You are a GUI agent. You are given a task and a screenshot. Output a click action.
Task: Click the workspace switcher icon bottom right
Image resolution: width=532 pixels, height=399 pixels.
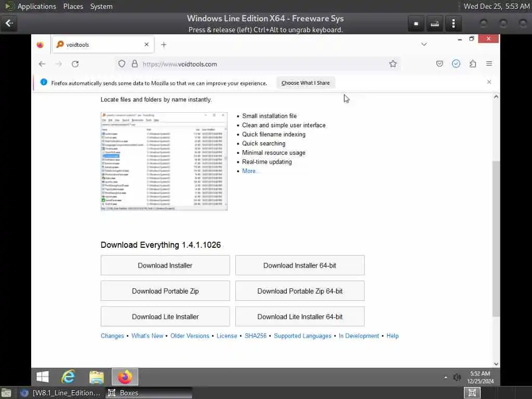[x=472, y=393]
